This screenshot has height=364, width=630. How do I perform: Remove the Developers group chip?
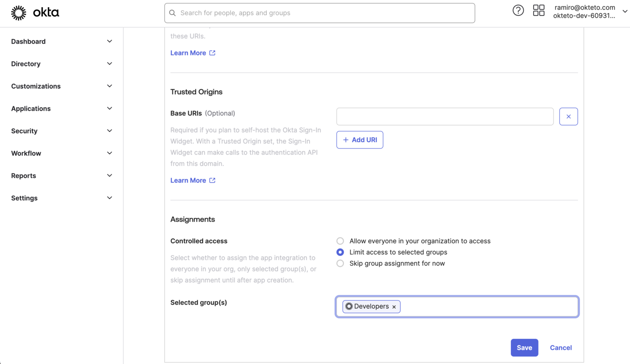[394, 306]
